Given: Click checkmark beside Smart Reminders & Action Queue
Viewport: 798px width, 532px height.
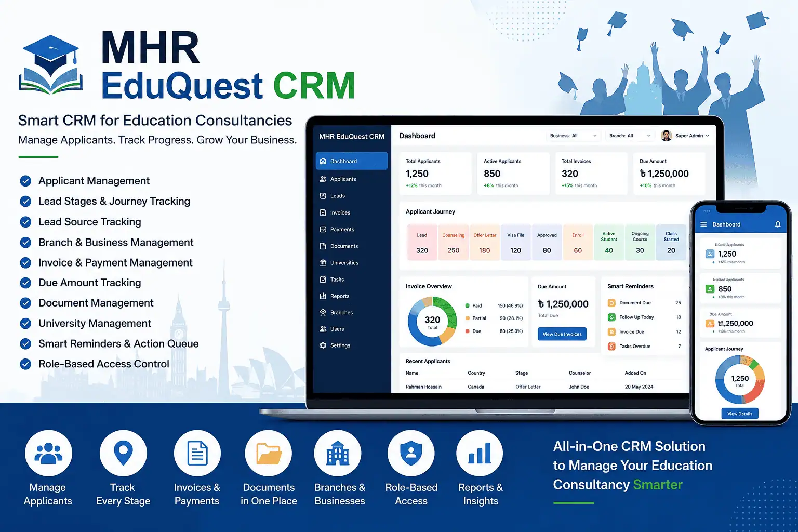Looking at the screenshot, I should pyautogui.click(x=25, y=343).
